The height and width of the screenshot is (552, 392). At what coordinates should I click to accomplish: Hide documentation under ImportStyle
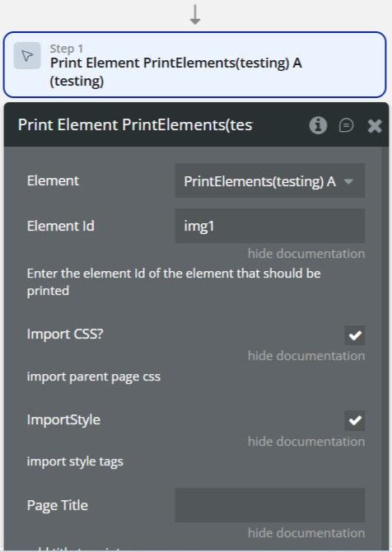pos(306,441)
